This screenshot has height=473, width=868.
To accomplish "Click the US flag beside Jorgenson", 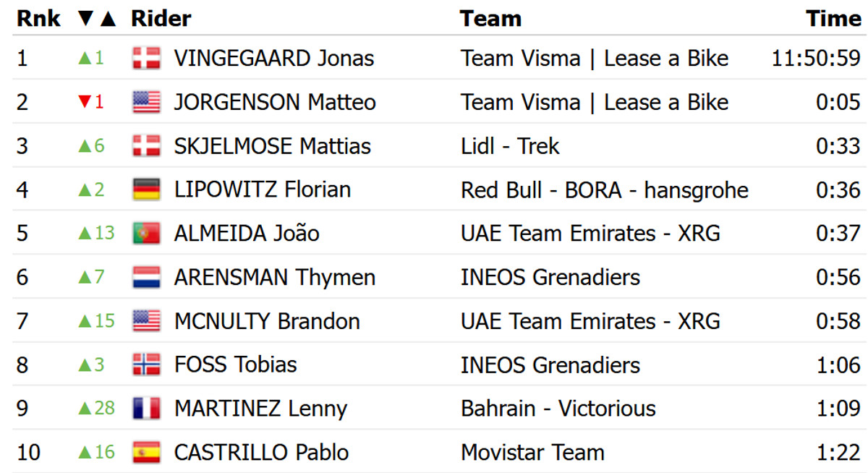I will click(x=146, y=103).
